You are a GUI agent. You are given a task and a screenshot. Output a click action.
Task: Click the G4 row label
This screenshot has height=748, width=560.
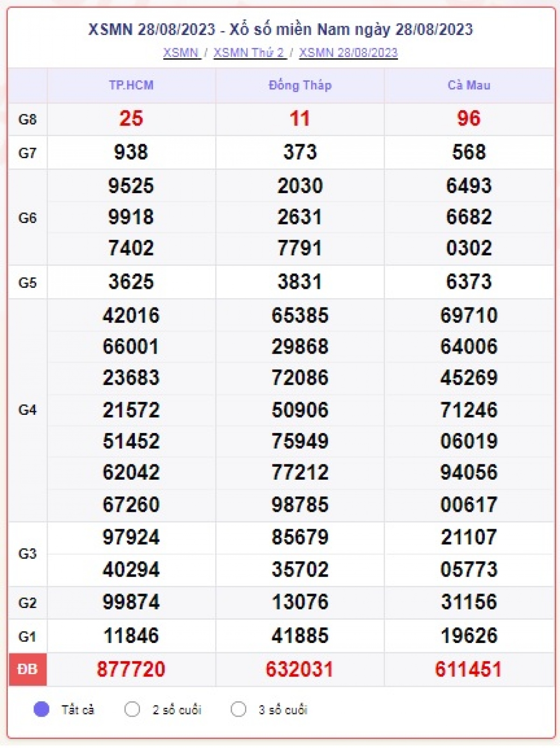pos(28,410)
